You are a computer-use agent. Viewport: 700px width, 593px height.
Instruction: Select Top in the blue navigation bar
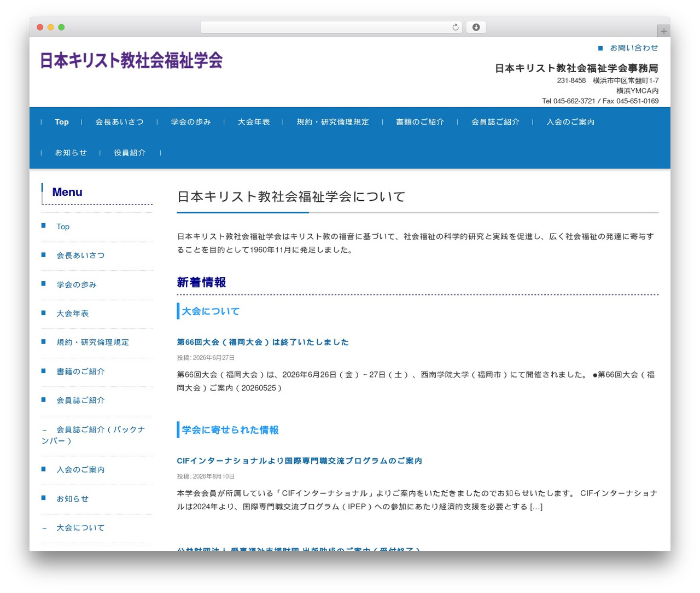(x=62, y=122)
